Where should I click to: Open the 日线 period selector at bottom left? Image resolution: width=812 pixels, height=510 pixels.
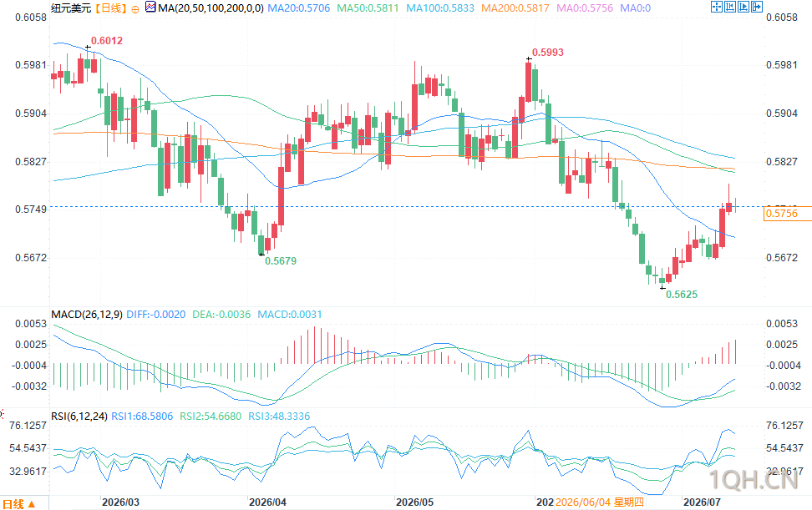pos(19,504)
